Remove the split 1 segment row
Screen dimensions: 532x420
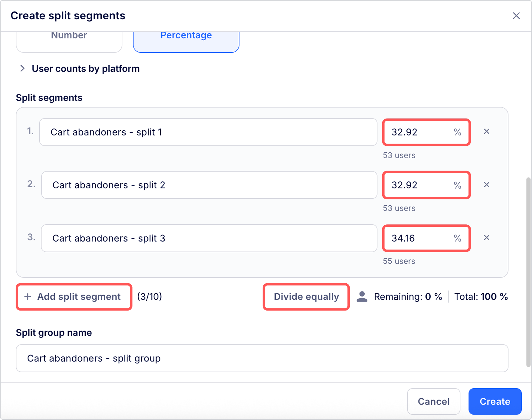(486, 132)
